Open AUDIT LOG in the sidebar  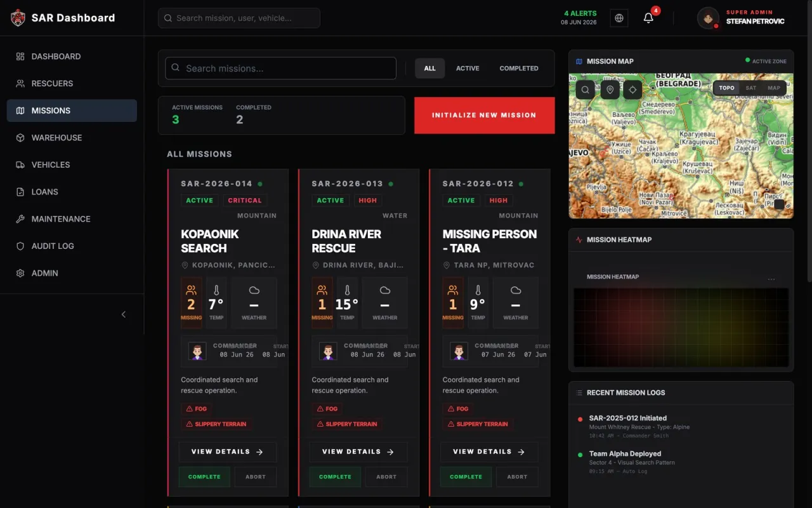72,246
